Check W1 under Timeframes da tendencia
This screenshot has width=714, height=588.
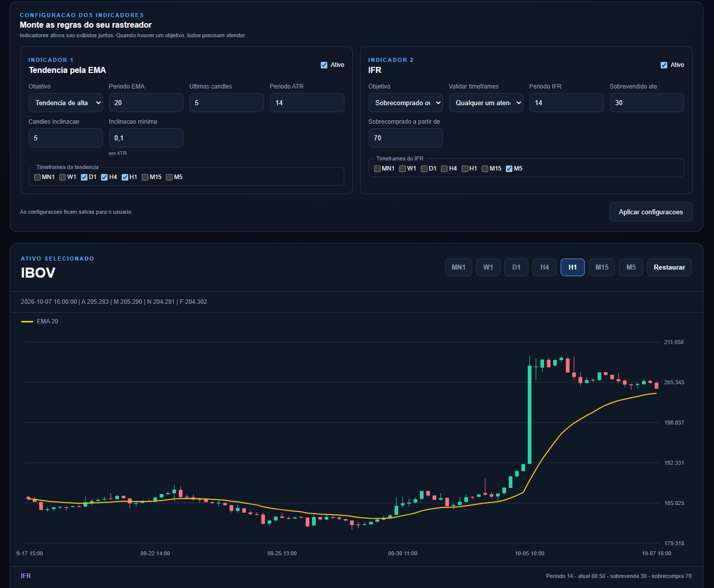[x=62, y=177]
